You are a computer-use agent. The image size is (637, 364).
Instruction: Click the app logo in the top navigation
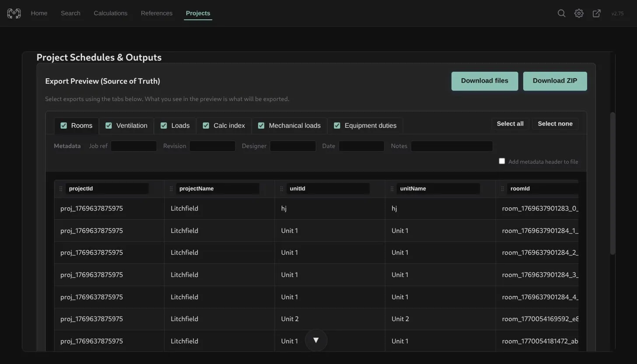click(x=14, y=13)
